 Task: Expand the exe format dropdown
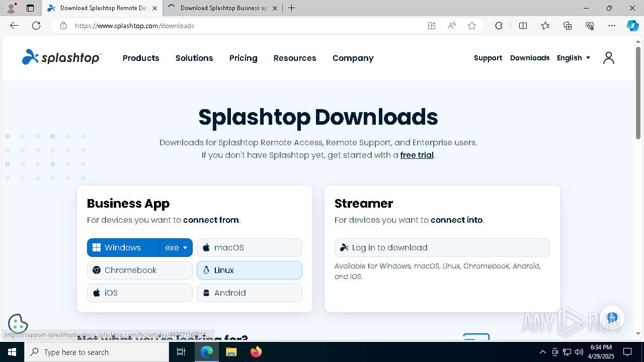176,247
